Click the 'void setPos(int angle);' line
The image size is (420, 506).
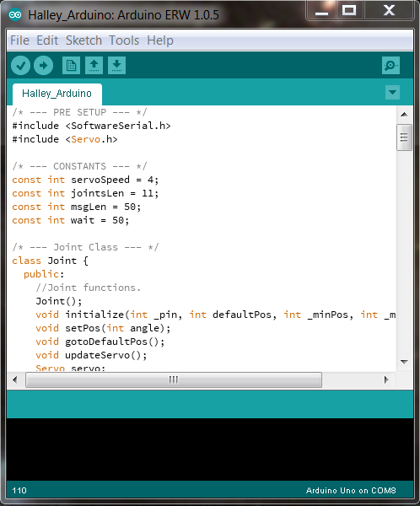[x=103, y=328]
